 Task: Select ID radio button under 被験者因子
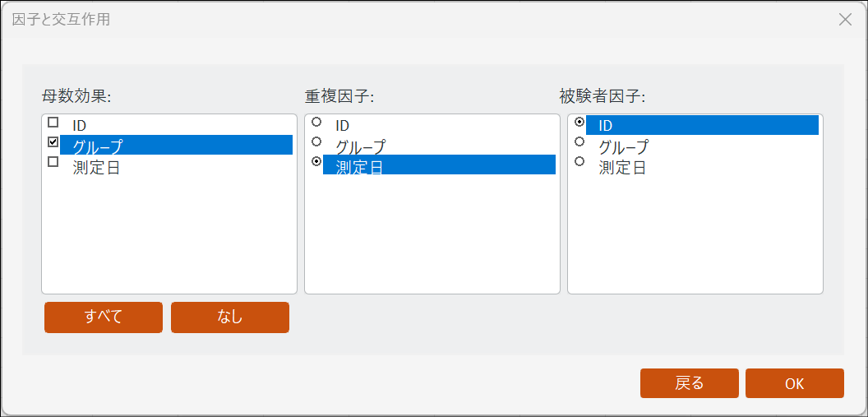[x=579, y=122]
